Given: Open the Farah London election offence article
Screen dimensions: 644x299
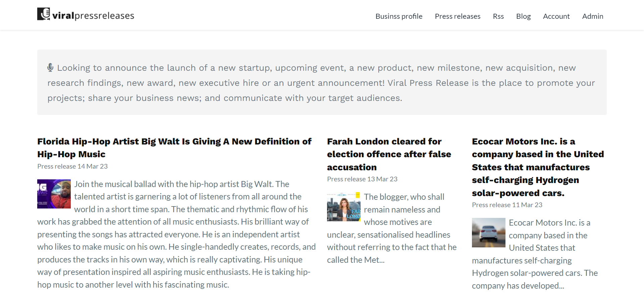Looking at the screenshot, I should (x=389, y=154).
